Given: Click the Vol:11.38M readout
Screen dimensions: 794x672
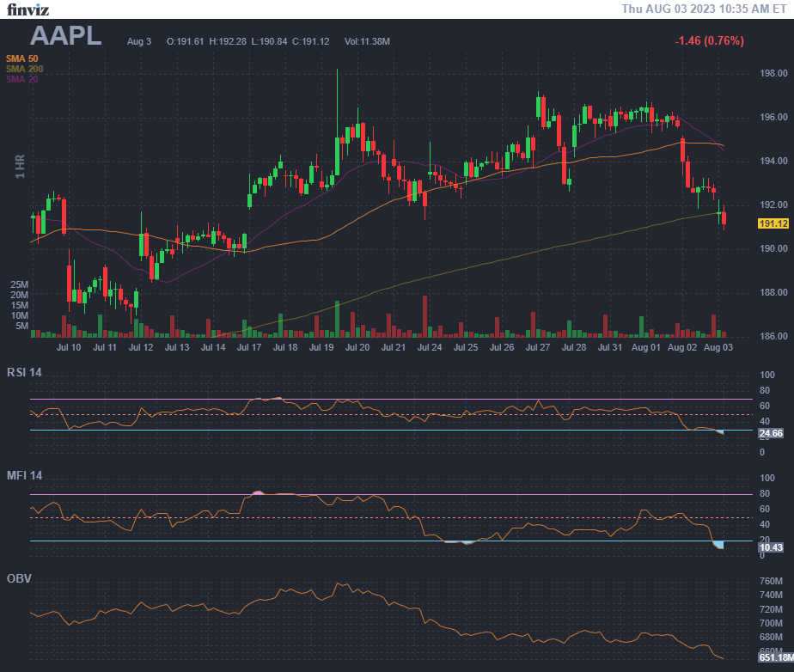Looking at the screenshot, I should pyautogui.click(x=367, y=41).
